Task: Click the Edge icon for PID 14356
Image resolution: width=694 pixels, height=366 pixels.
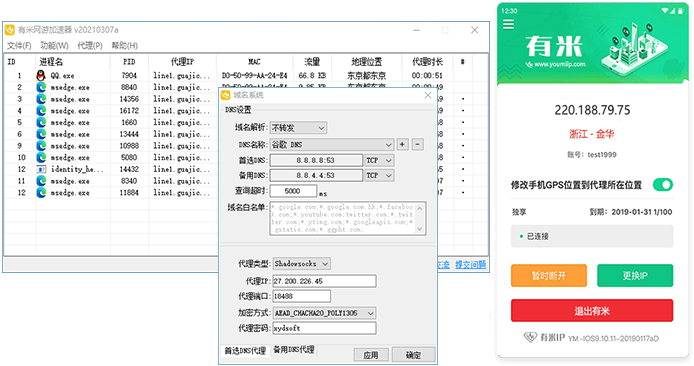Action: (x=41, y=99)
